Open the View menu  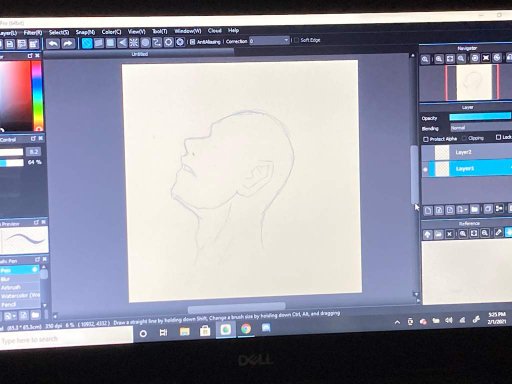pyautogui.click(x=137, y=32)
